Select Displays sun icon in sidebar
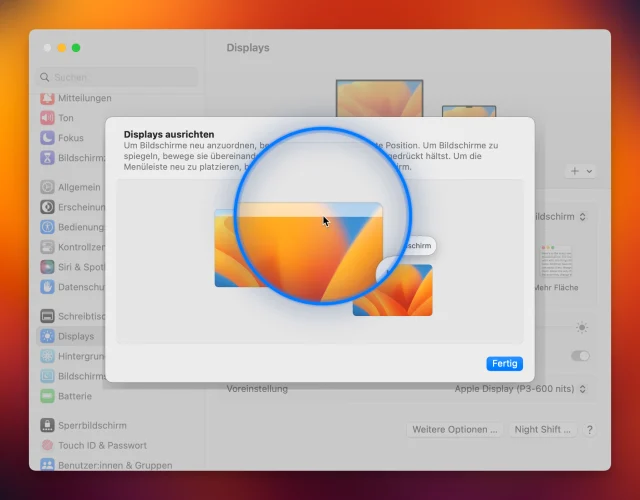Image resolution: width=640 pixels, height=500 pixels. 47,336
